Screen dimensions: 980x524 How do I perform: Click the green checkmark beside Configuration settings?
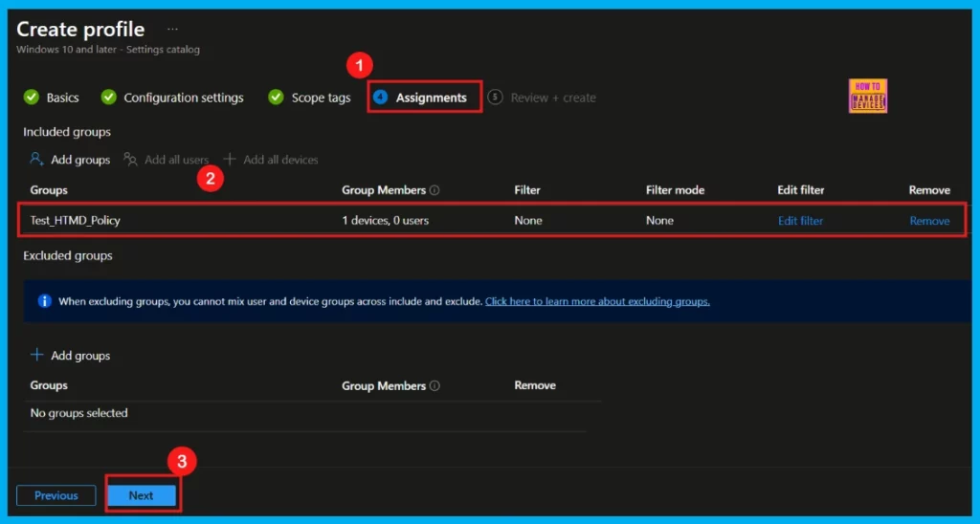point(109,98)
